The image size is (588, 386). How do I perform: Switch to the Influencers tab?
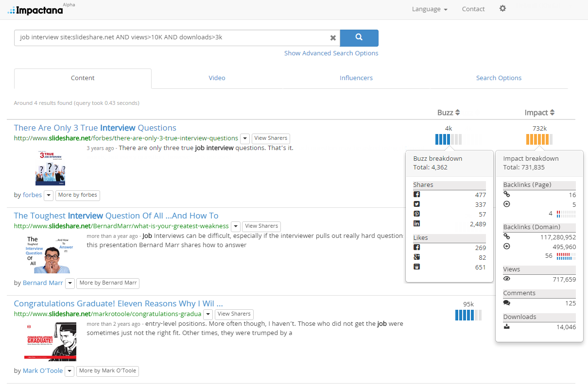tap(356, 78)
